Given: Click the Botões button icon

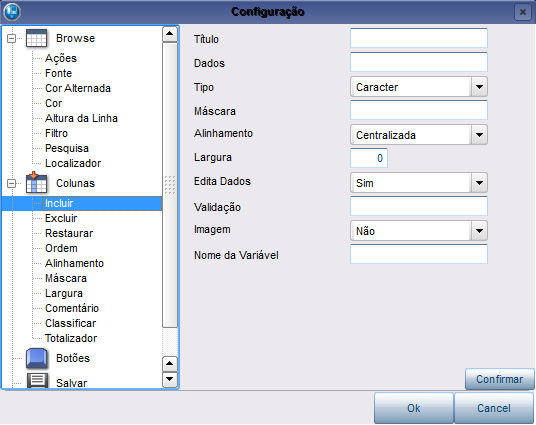Looking at the screenshot, I should (37, 358).
